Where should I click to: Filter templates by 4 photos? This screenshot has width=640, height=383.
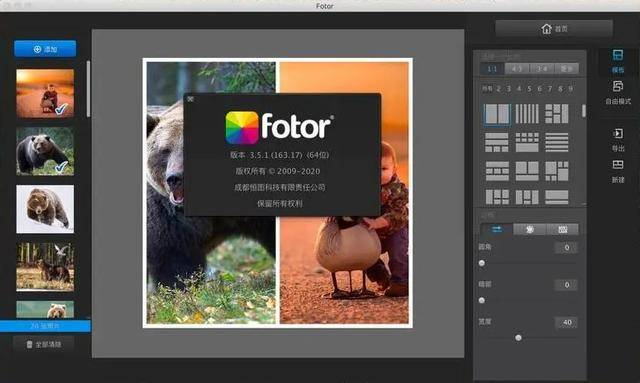pos(519,89)
